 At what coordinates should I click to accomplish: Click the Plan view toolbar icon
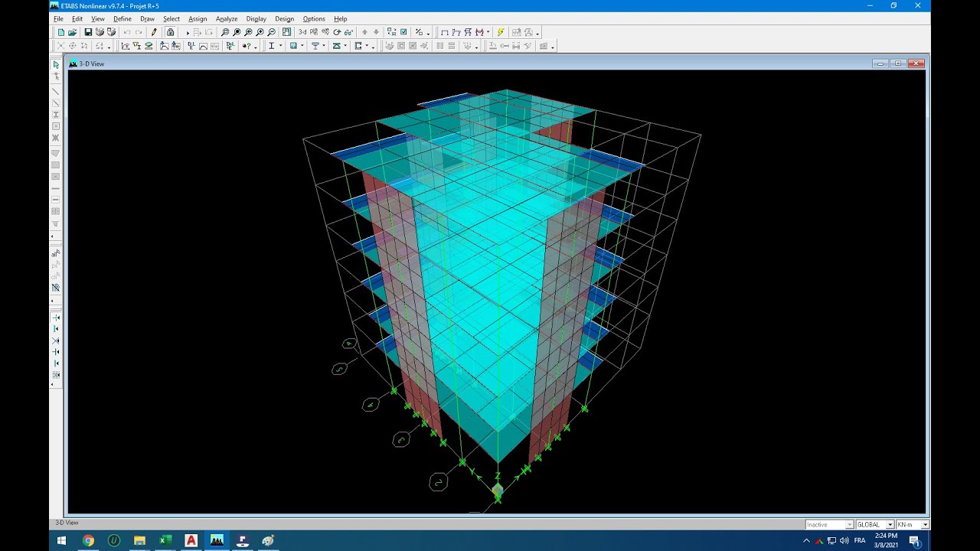[314, 32]
